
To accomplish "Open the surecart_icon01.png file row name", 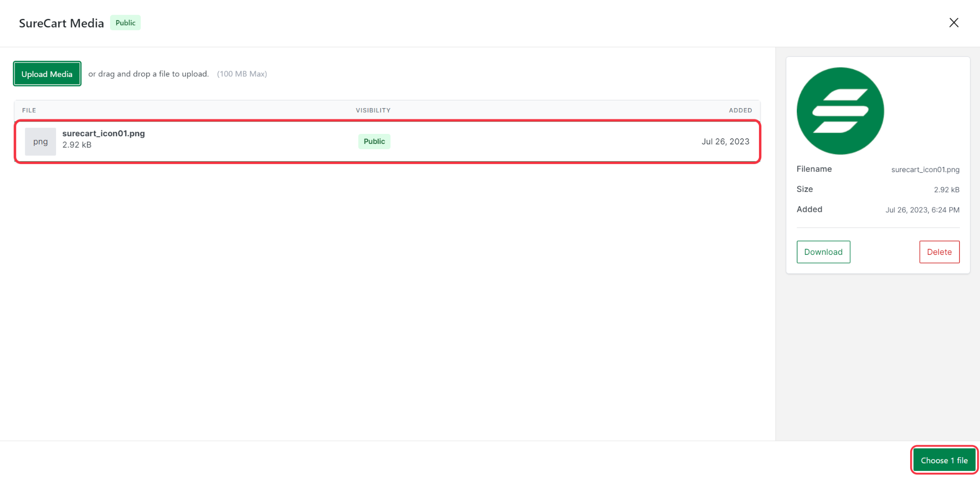I will point(103,133).
